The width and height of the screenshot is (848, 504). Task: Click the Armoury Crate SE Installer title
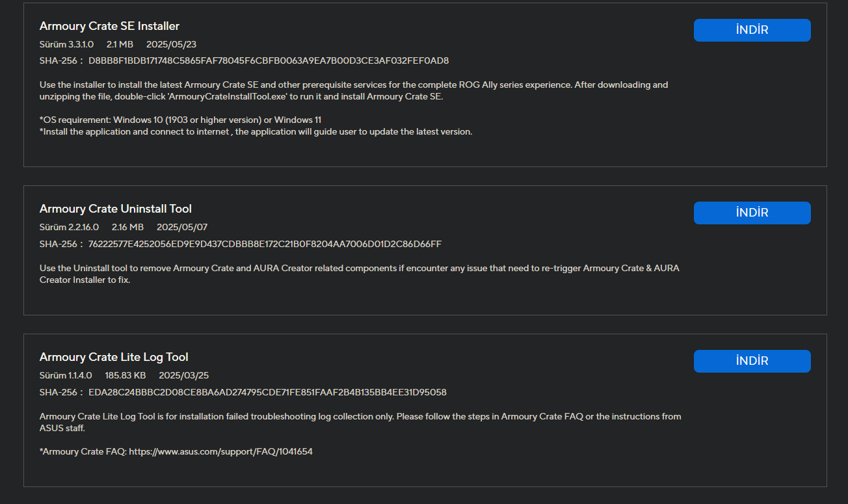click(x=109, y=26)
